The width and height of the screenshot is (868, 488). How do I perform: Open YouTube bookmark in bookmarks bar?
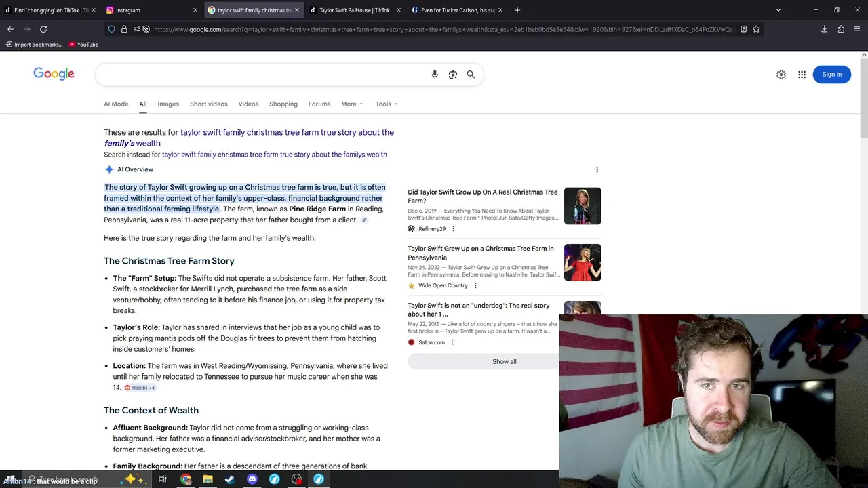[x=83, y=45]
